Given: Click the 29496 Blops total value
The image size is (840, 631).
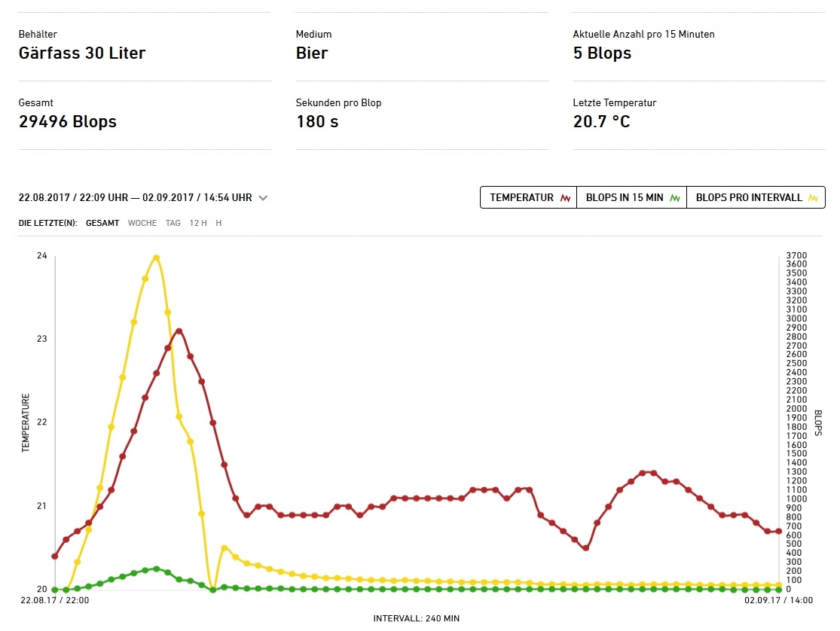Looking at the screenshot, I should pyautogui.click(x=68, y=122).
